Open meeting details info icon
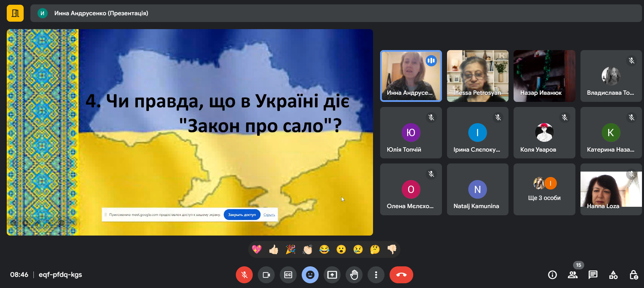 click(x=552, y=275)
